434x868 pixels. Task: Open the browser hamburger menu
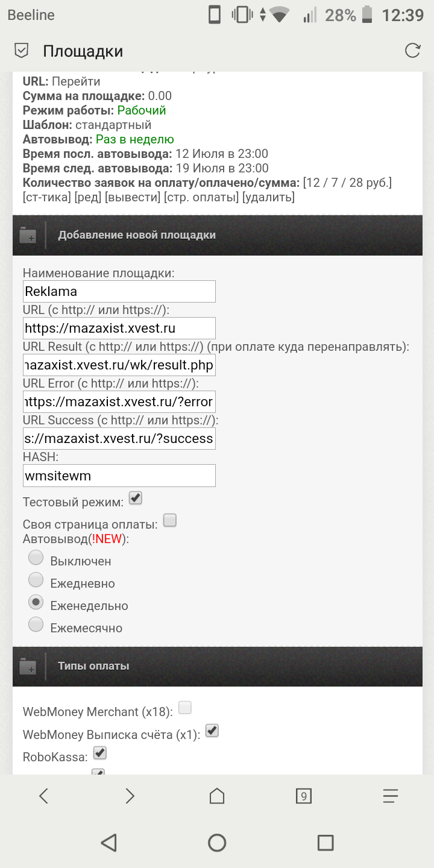[391, 796]
